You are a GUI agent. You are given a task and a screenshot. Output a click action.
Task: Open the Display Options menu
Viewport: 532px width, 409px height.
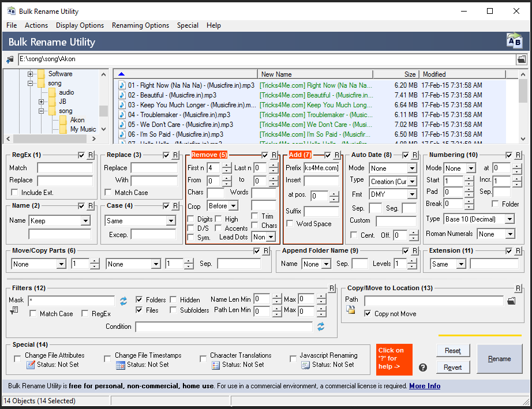tap(80, 25)
